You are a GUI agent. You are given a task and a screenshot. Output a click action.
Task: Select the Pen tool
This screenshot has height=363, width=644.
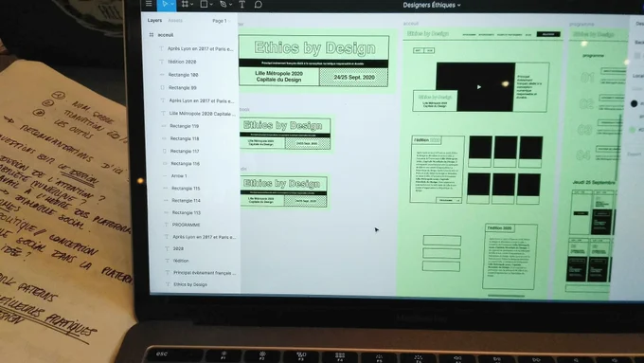(x=223, y=4)
